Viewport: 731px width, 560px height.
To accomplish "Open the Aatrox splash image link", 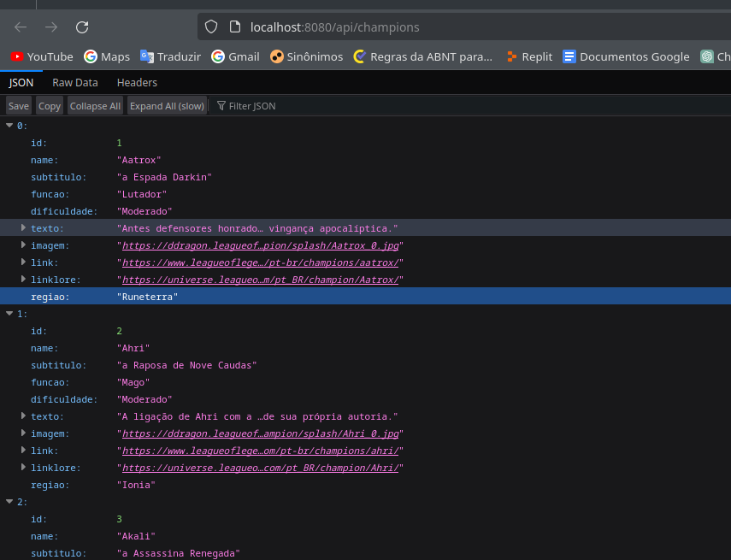I will point(256,245).
